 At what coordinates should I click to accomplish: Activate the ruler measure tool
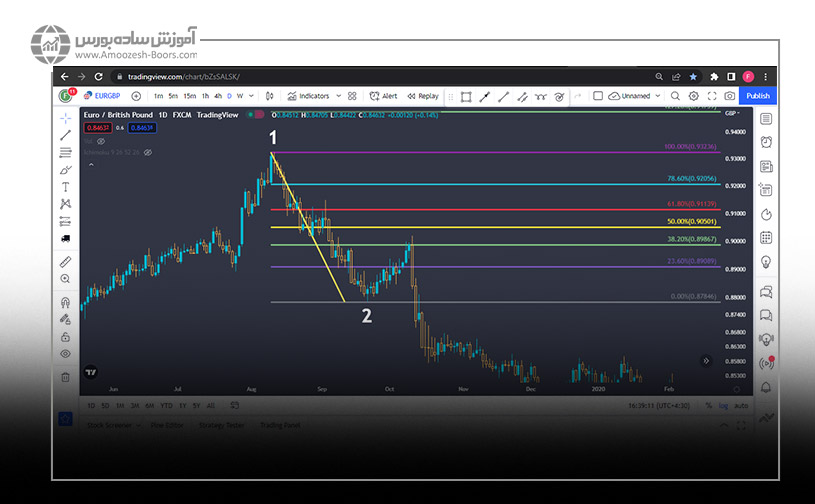[x=65, y=262]
